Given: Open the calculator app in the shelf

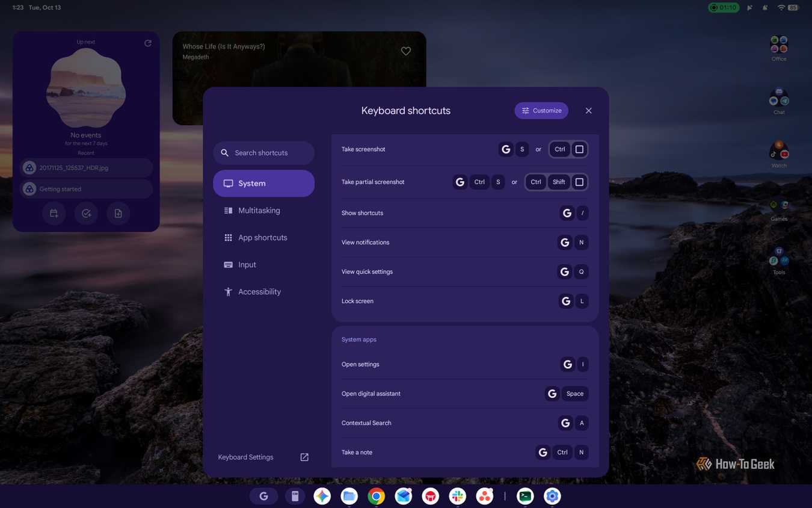Looking at the screenshot, I should tap(295, 496).
